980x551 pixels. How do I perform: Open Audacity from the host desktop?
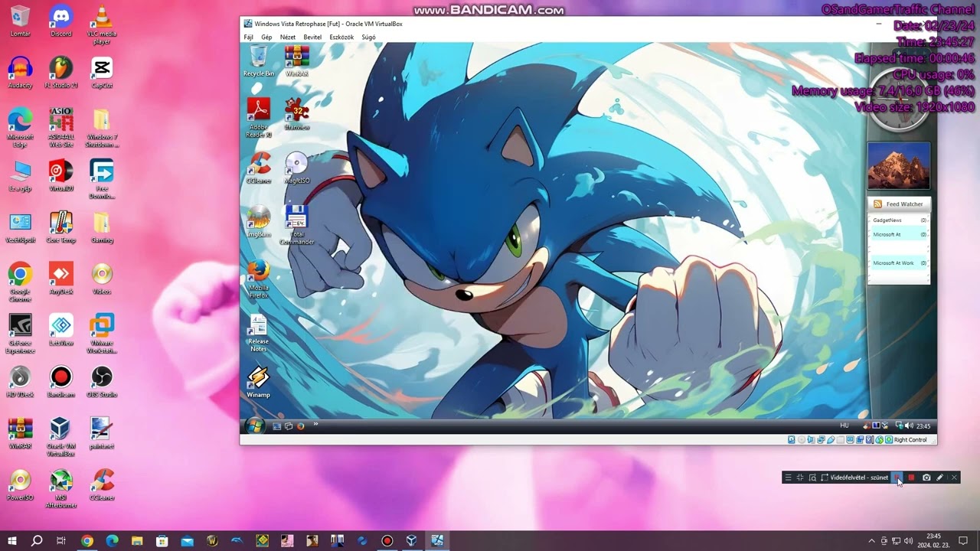tap(20, 72)
